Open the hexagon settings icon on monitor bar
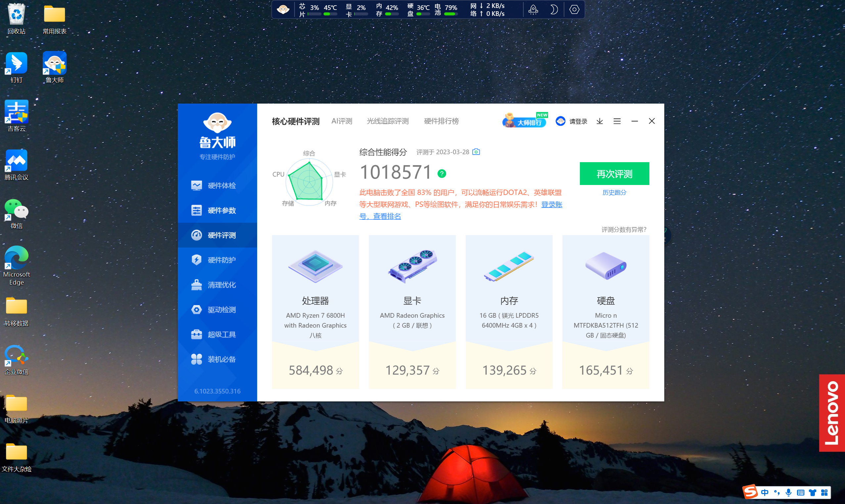 (x=574, y=9)
